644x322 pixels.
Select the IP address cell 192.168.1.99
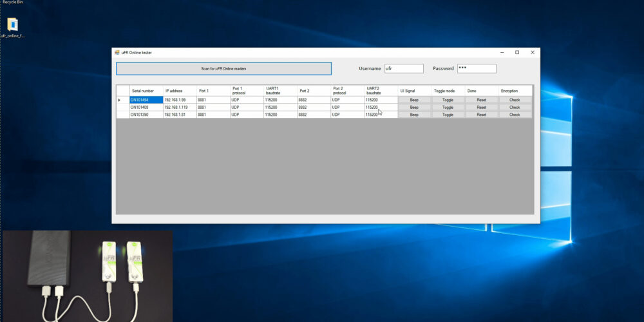coord(180,100)
